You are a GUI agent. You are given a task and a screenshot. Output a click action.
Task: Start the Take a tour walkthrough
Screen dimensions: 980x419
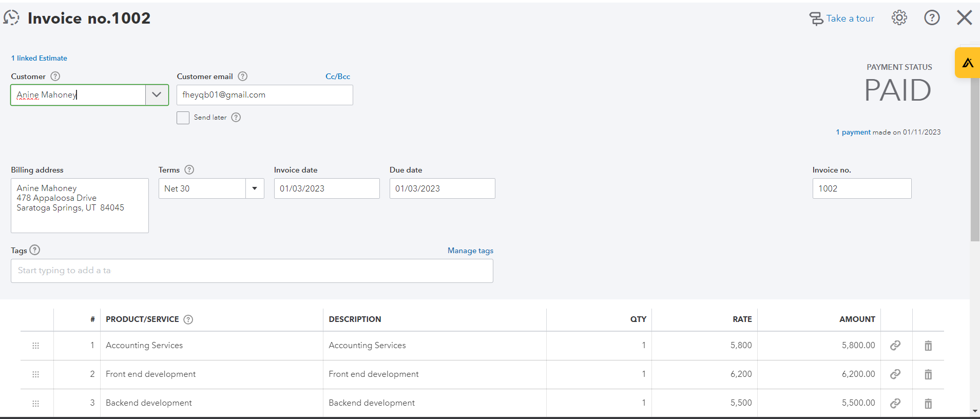point(842,18)
